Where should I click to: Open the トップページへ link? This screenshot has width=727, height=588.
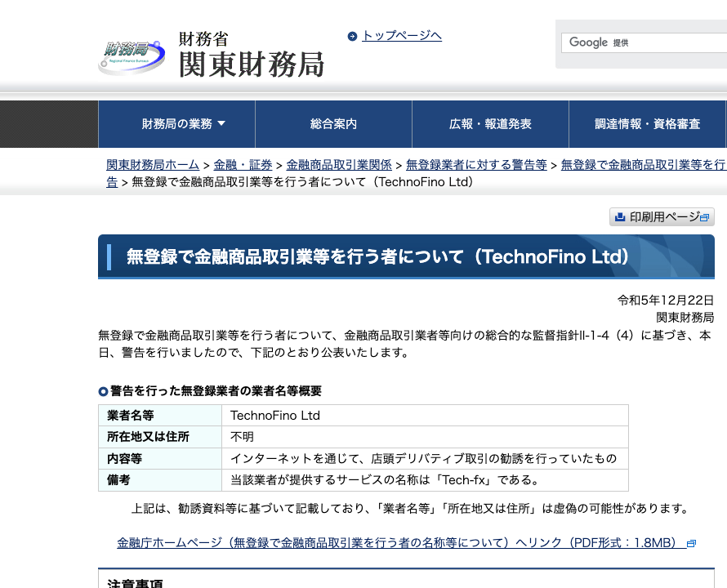(402, 36)
